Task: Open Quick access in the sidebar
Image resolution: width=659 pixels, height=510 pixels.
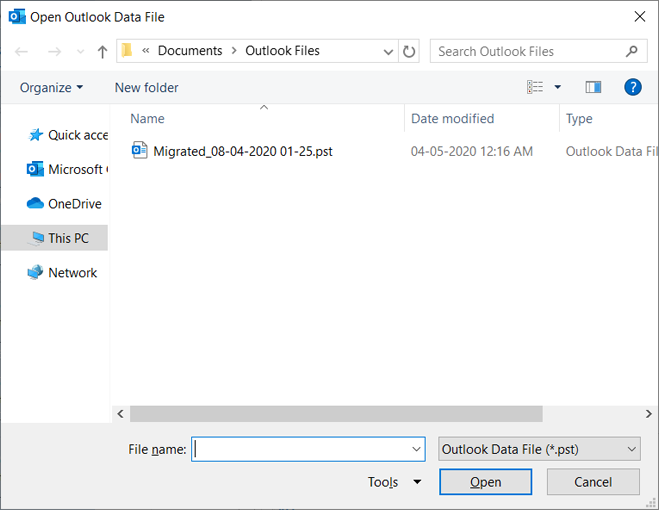Action: (x=67, y=135)
